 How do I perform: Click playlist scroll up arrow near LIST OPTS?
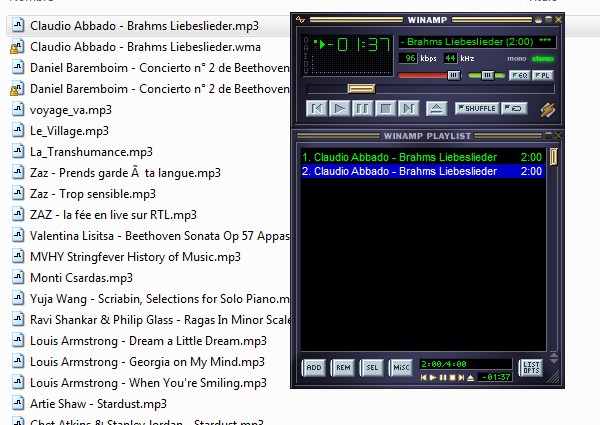[x=553, y=355]
